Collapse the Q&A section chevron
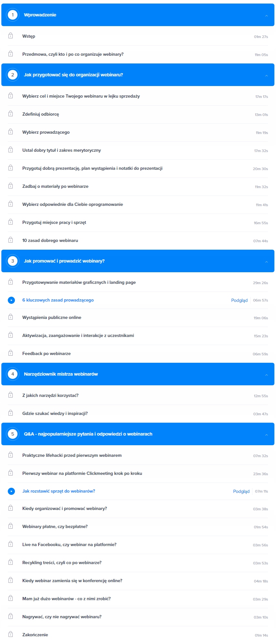 266,435
